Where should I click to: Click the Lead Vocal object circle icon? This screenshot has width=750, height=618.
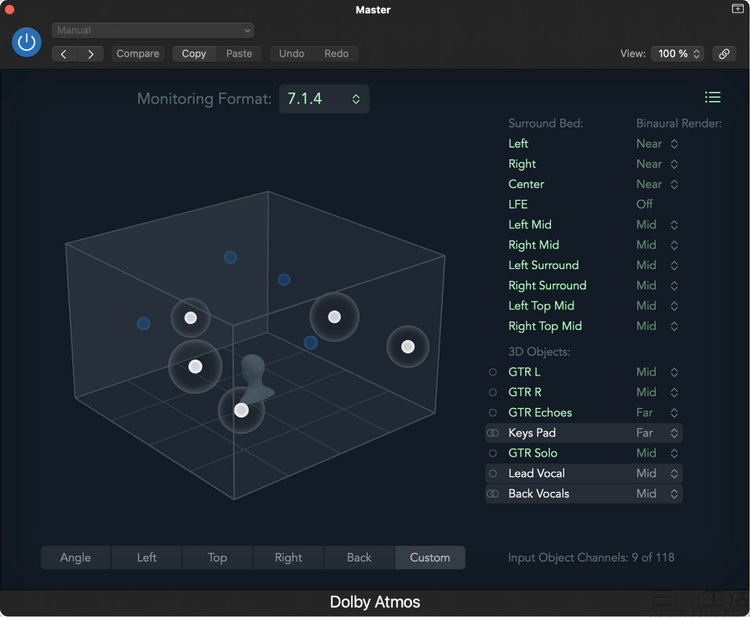493,474
